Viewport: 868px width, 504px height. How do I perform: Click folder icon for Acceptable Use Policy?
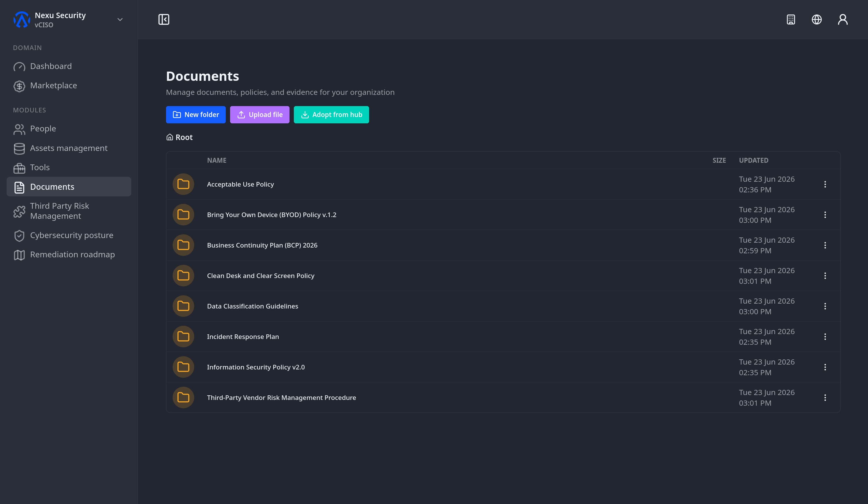[x=183, y=184]
